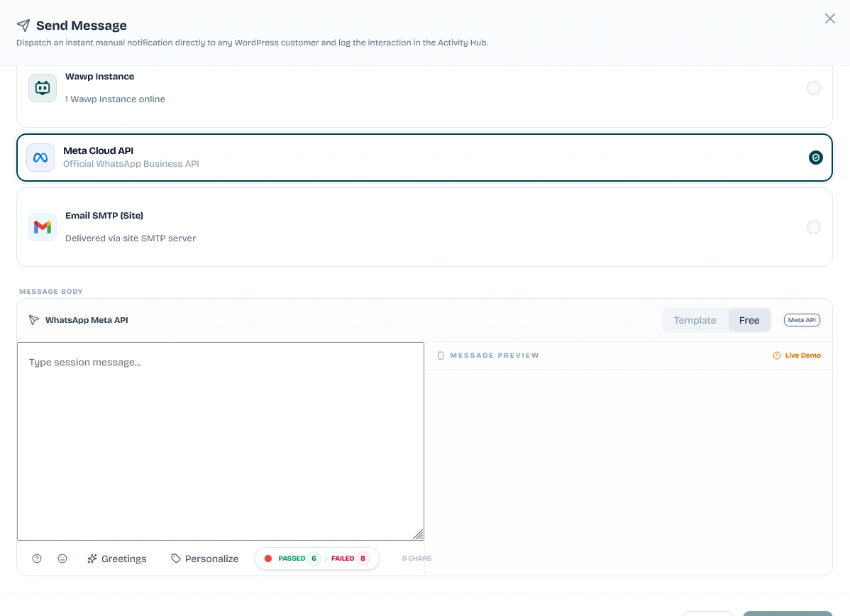This screenshot has width=850, height=616.
Task: Click the Wawp Instance robot icon
Action: (43, 88)
